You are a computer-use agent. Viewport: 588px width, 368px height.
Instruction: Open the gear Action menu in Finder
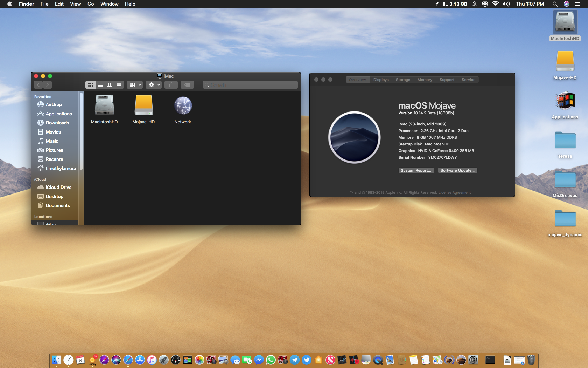(x=154, y=85)
